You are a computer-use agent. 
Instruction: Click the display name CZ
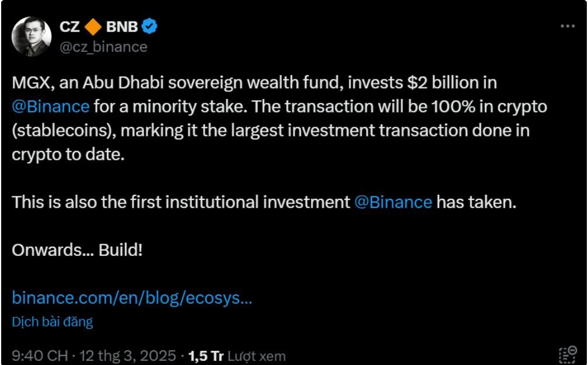tap(69, 26)
